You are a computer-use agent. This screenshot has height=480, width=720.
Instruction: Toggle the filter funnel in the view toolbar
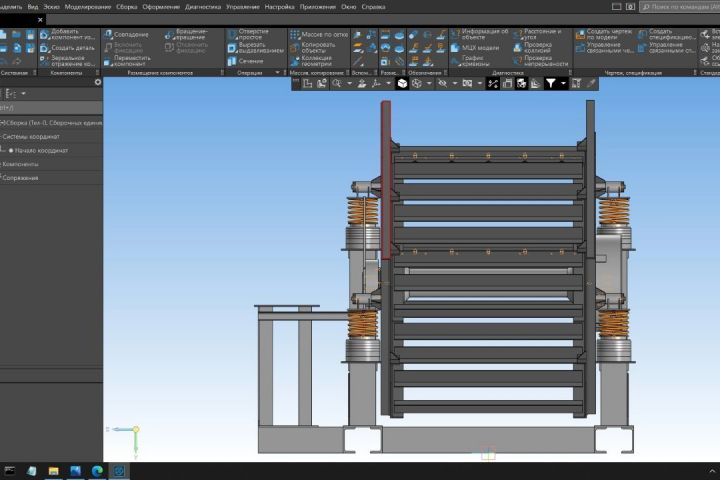click(x=550, y=84)
